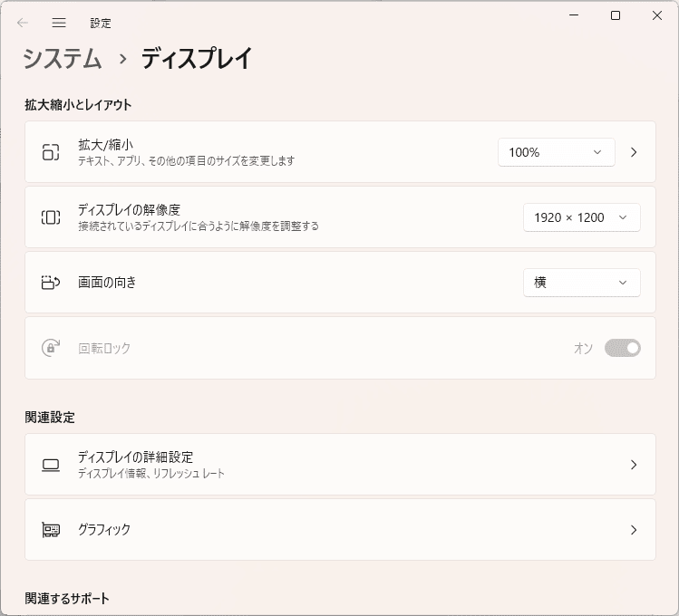Go to システム breadcrumb
The height and width of the screenshot is (616, 679).
click(62, 58)
